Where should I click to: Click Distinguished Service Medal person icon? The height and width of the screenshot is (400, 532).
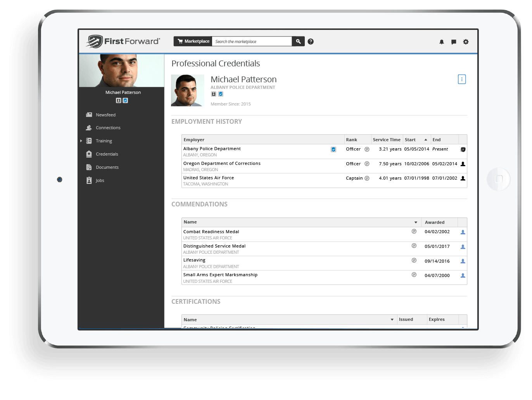pos(463,247)
